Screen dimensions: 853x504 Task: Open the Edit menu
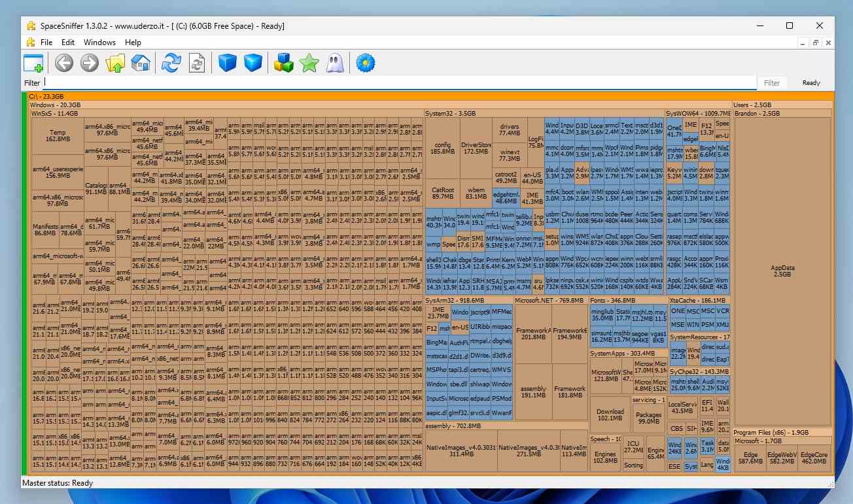68,42
